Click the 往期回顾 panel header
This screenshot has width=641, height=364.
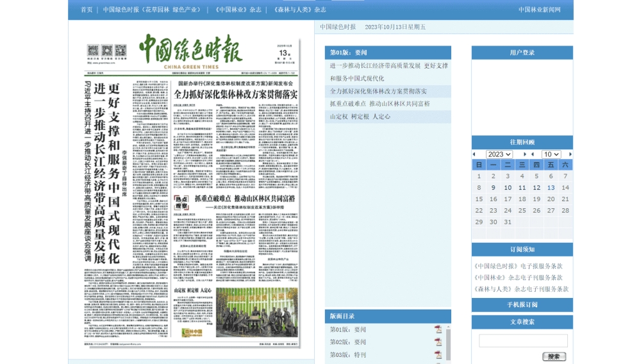point(522,142)
